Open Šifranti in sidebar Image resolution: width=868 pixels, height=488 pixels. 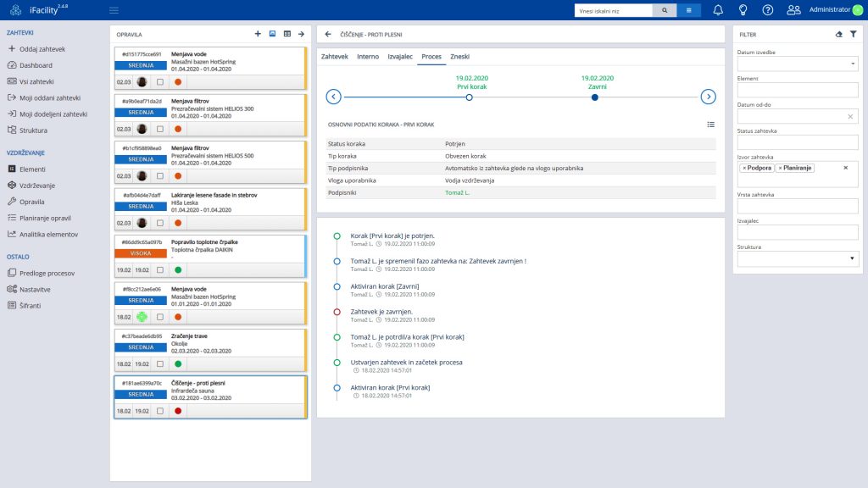(30, 305)
